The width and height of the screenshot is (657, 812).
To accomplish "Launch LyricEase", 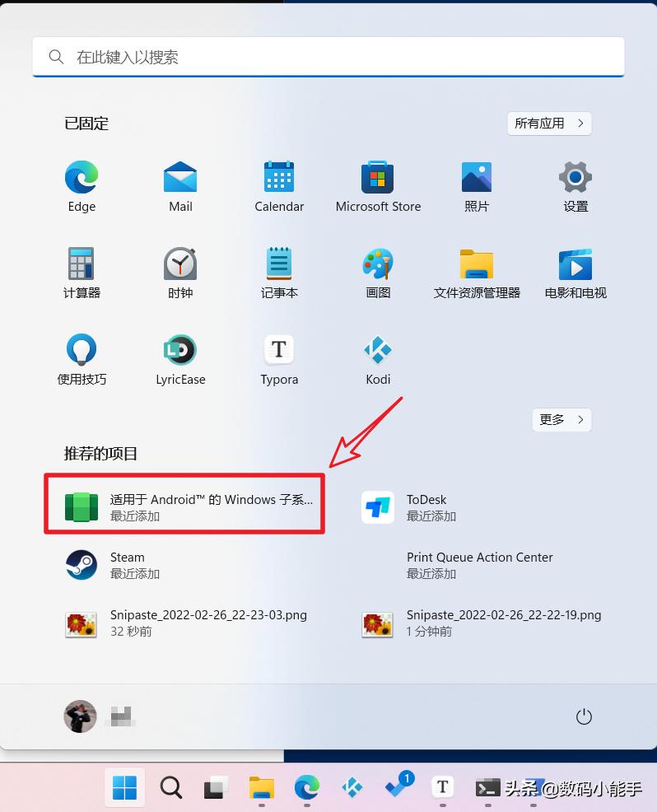I will pyautogui.click(x=180, y=359).
